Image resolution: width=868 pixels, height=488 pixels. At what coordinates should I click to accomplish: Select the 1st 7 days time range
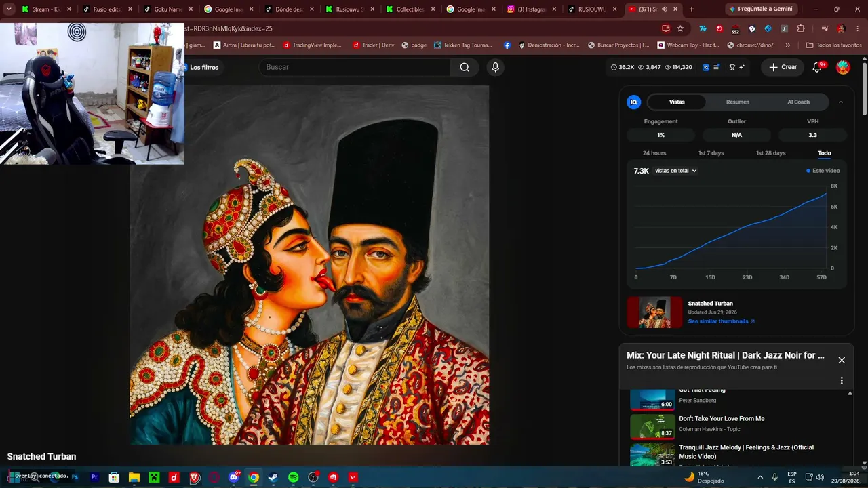711,153
